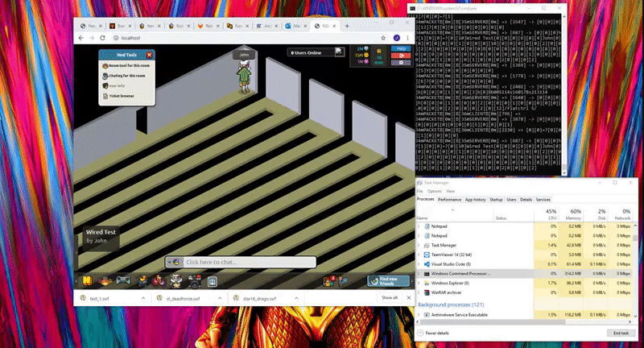
Task: Open the Options menu in Task Manager
Action: point(434,191)
